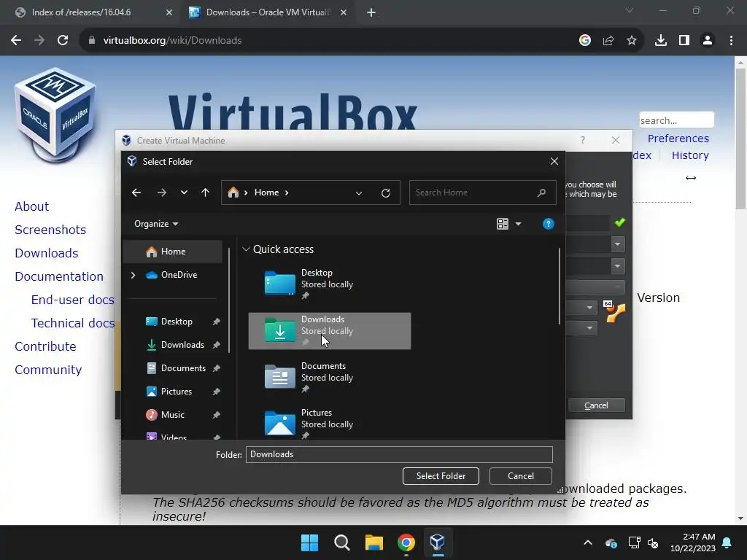Open About link on VirtualBox site
Viewport: 747px width, 560px height.
(32, 206)
